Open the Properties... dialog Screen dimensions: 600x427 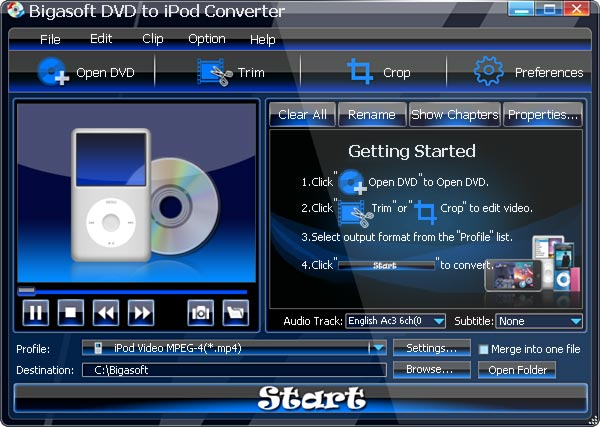(x=543, y=114)
